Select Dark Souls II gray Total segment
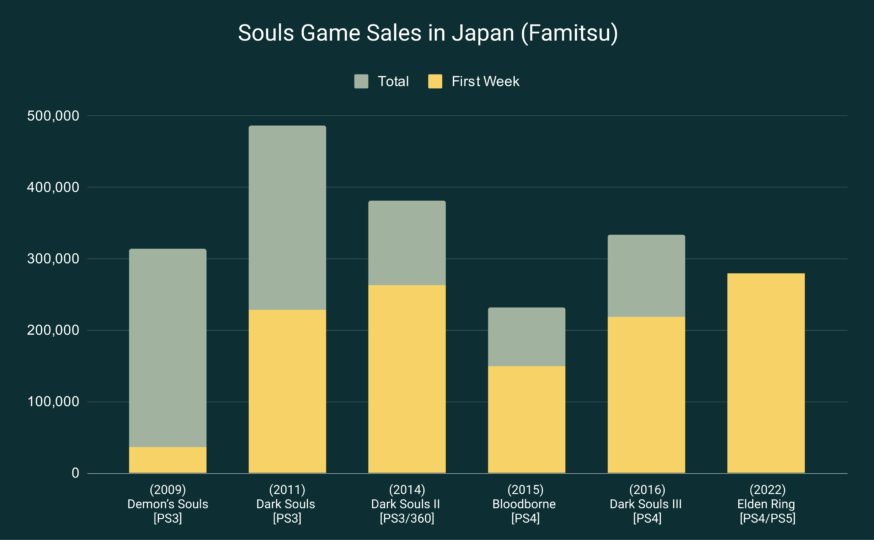 coord(407,243)
